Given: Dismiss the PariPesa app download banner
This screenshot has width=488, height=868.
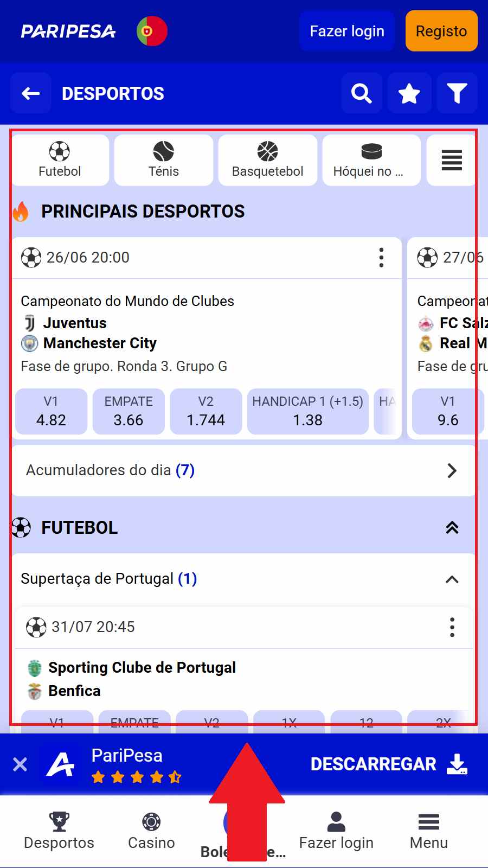Looking at the screenshot, I should pyautogui.click(x=20, y=764).
